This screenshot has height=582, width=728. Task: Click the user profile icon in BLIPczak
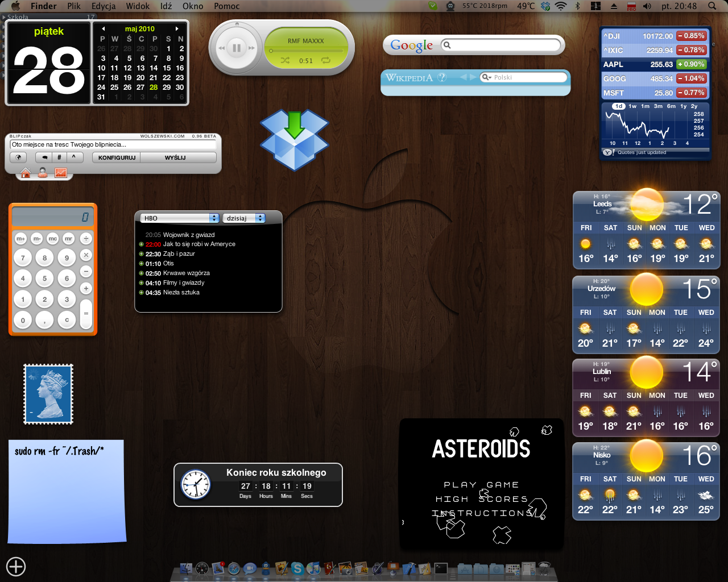(43, 173)
